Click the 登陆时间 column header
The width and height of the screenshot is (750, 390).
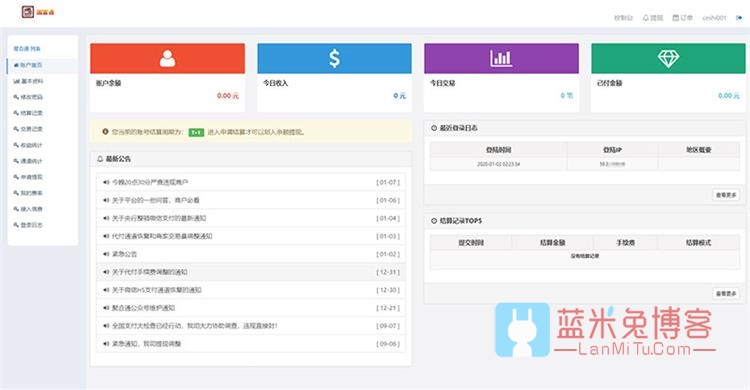coord(498,150)
